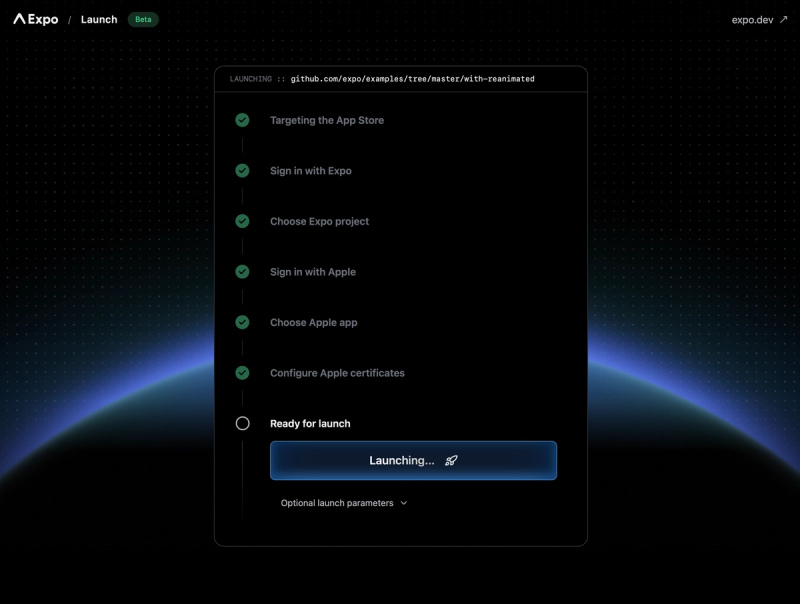
Task: Click the checkmark beside Configure Apple certificates
Action: (242, 372)
